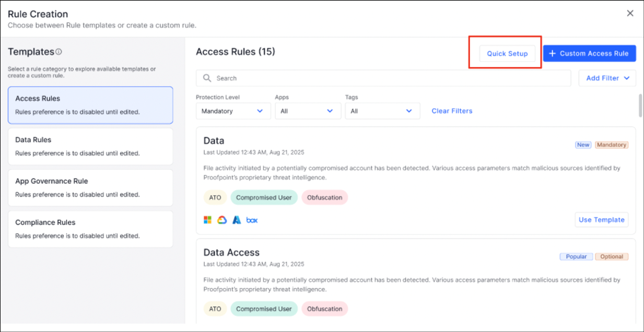The image size is (644, 332).
Task: Select the App Governance Rule category
Action: click(x=90, y=187)
